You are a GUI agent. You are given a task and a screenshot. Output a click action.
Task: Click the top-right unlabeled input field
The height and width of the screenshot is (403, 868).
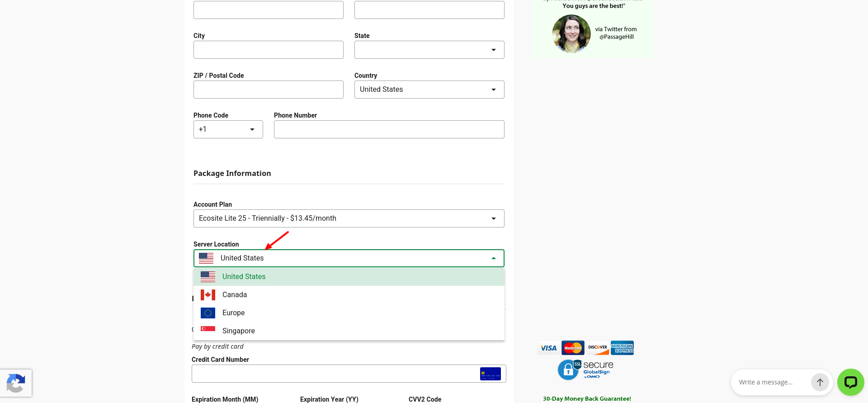click(429, 10)
